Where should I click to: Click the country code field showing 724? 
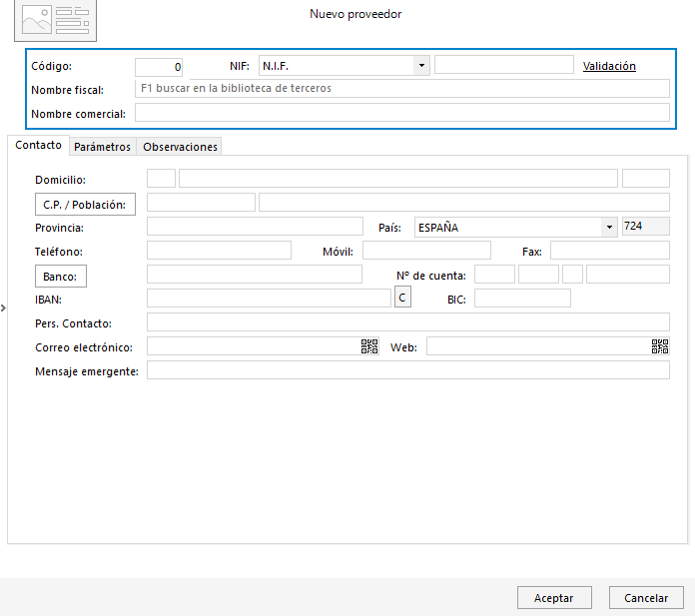pos(646,226)
